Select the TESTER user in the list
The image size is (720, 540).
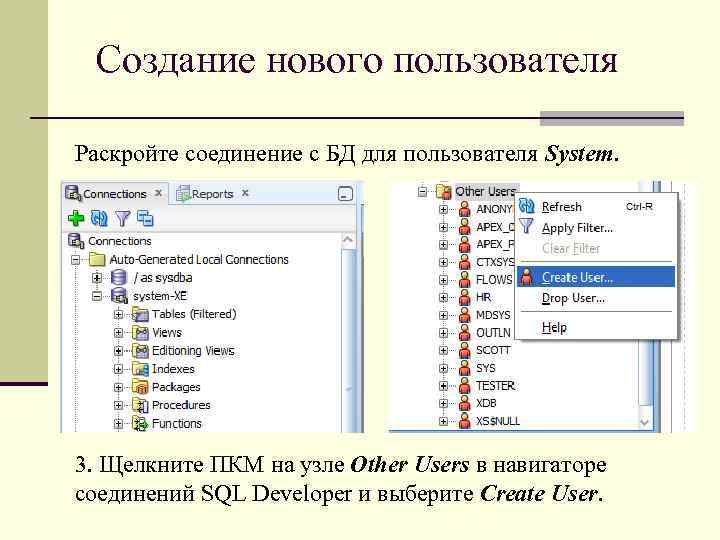click(x=495, y=386)
